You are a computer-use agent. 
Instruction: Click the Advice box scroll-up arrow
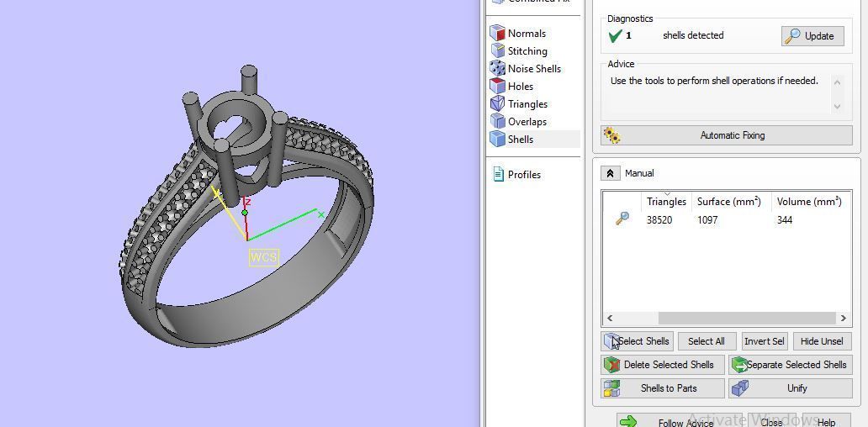(837, 83)
